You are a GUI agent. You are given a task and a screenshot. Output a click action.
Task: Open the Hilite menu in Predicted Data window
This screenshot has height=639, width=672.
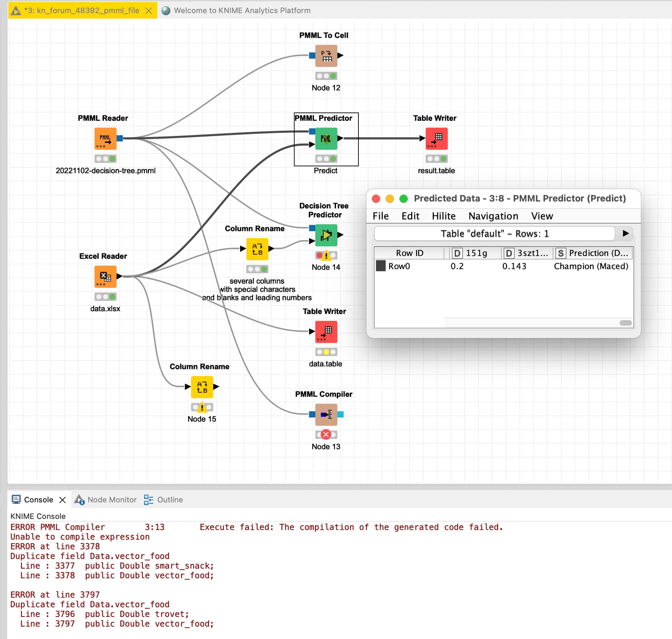(443, 216)
